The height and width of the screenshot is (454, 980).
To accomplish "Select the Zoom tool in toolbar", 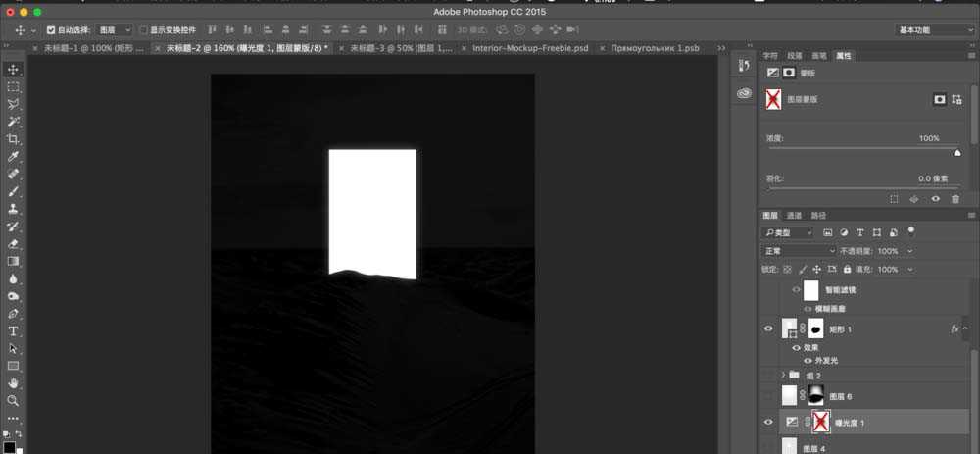I will click(x=14, y=401).
